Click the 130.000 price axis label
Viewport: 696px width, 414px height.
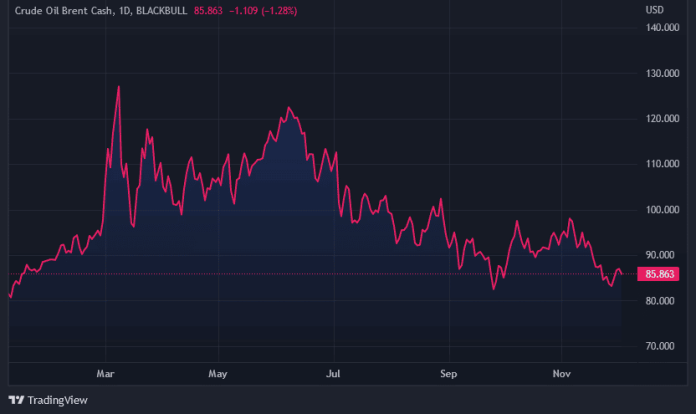(x=663, y=74)
